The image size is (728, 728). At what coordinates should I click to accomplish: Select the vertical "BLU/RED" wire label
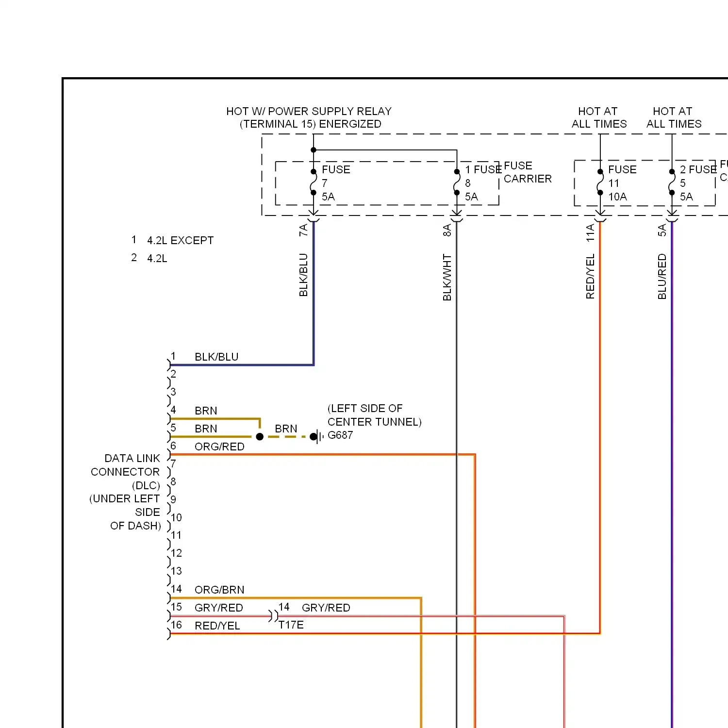click(662, 276)
